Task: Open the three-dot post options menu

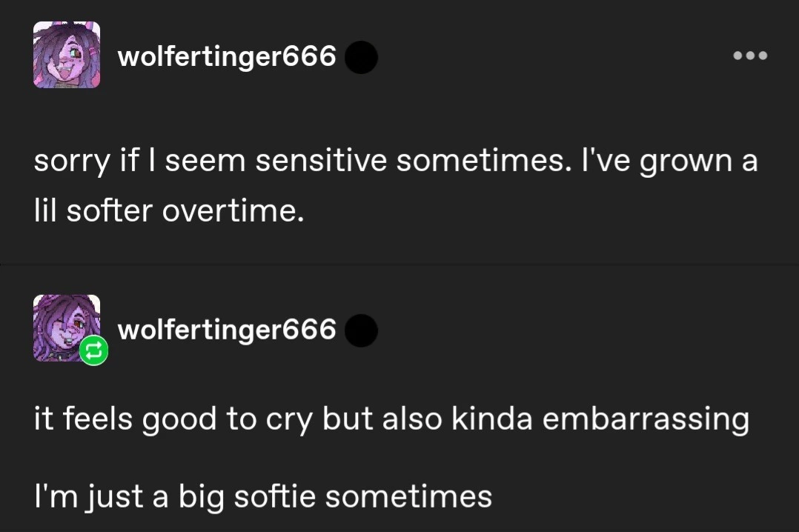Action: tap(750, 56)
